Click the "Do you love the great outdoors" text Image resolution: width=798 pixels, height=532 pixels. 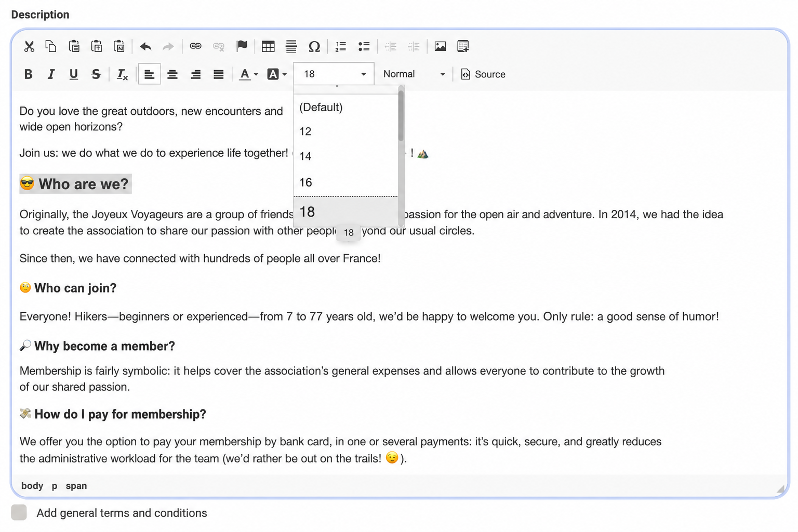click(x=151, y=119)
